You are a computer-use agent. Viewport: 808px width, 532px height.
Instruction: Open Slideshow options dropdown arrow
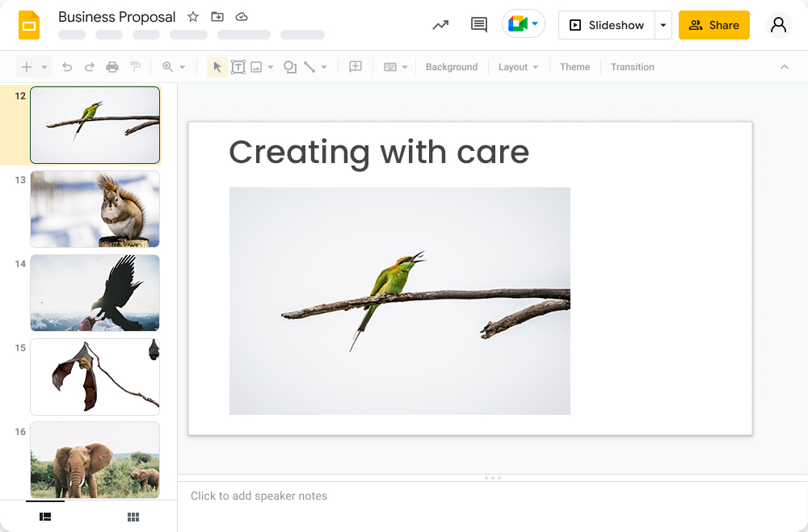click(x=663, y=25)
